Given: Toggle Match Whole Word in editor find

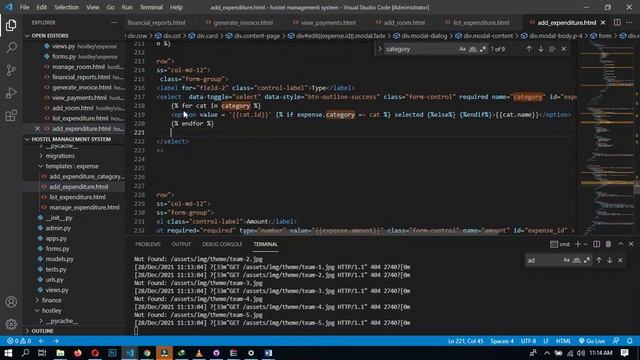Looking at the screenshot, I should pyautogui.click(x=473, y=49).
